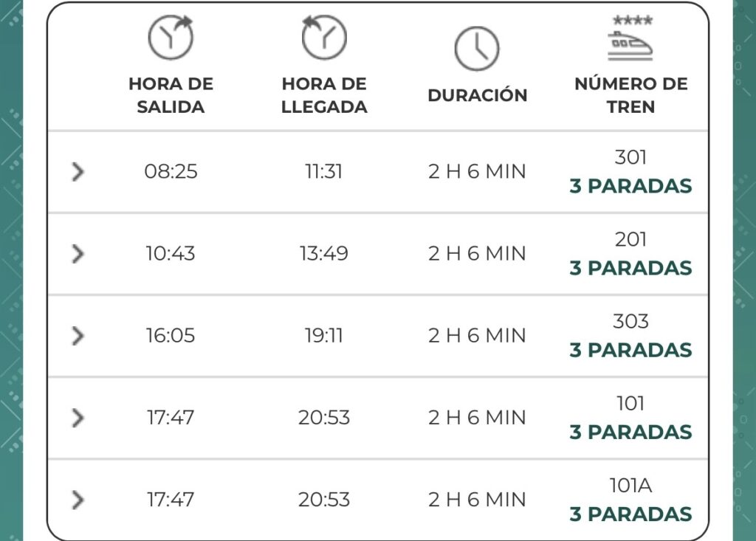Screen dimensions: 756x541
Task: Expand the 08:25 departure row chevron
Action: pyautogui.click(x=78, y=172)
